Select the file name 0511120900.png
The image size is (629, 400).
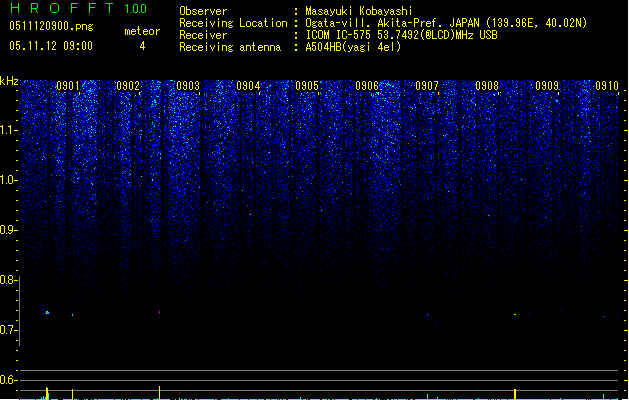tap(51, 26)
